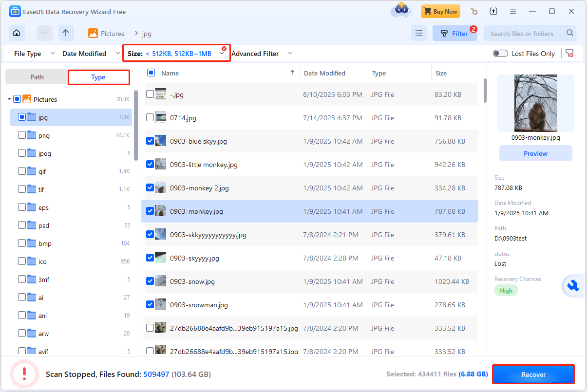The width and height of the screenshot is (587, 392).
Task: Click the upload update icon in title bar
Action: point(493,11)
